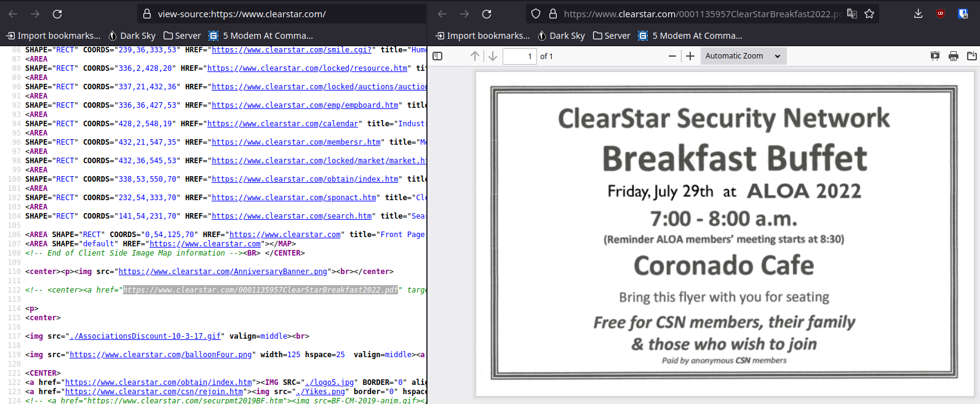
Task: Reload the view-source window page
Action: coord(57,14)
